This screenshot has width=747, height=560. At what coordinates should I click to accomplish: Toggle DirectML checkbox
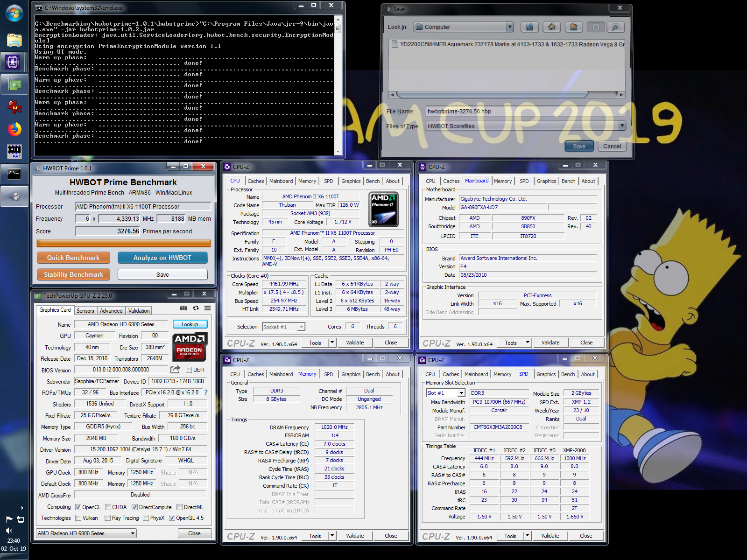pyautogui.click(x=179, y=507)
